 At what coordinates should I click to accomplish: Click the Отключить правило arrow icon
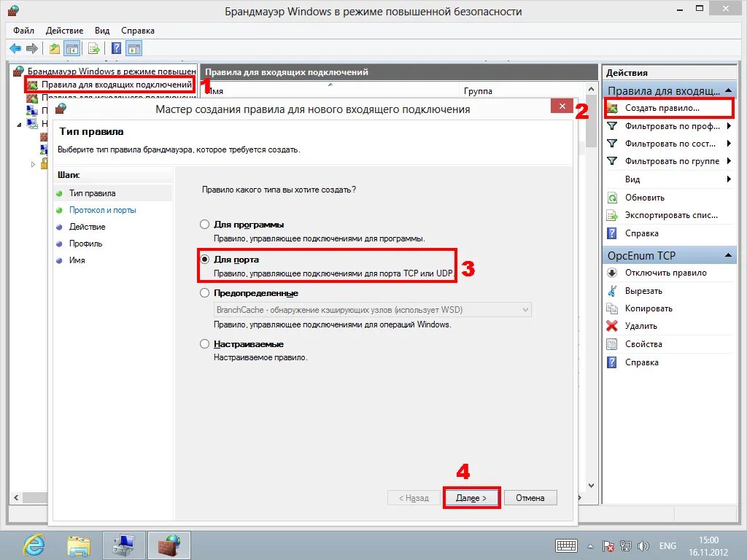point(612,273)
